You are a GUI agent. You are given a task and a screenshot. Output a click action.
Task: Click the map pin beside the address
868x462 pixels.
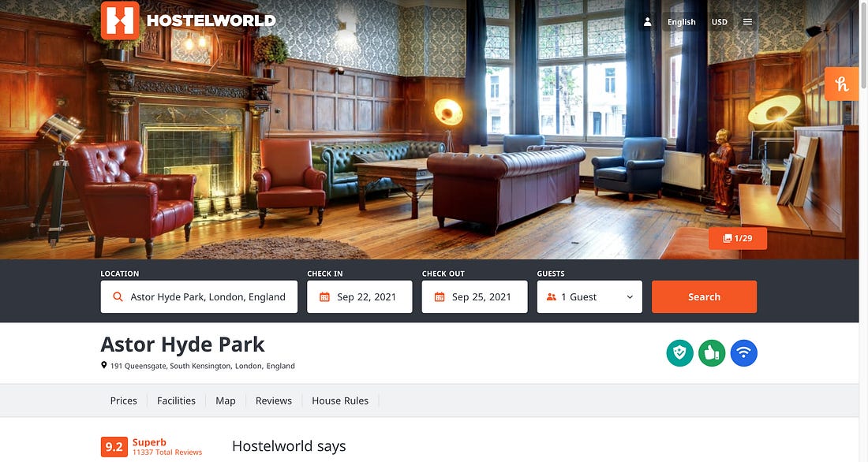[103, 365]
